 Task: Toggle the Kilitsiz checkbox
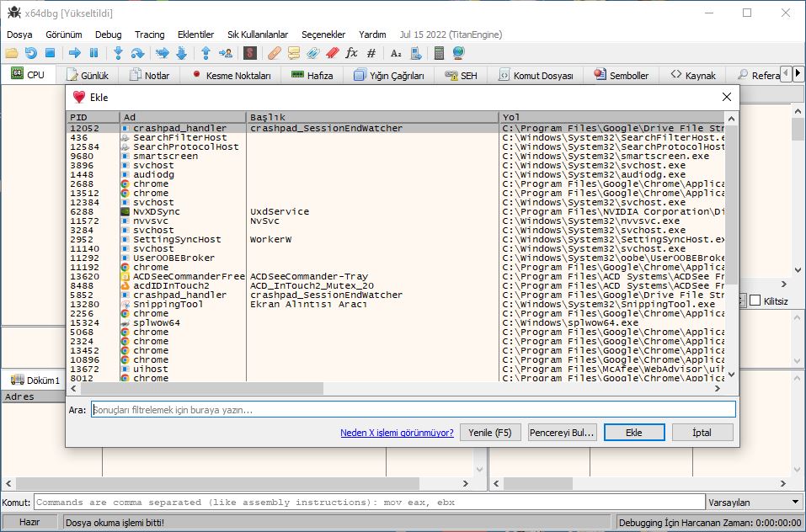pos(755,301)
